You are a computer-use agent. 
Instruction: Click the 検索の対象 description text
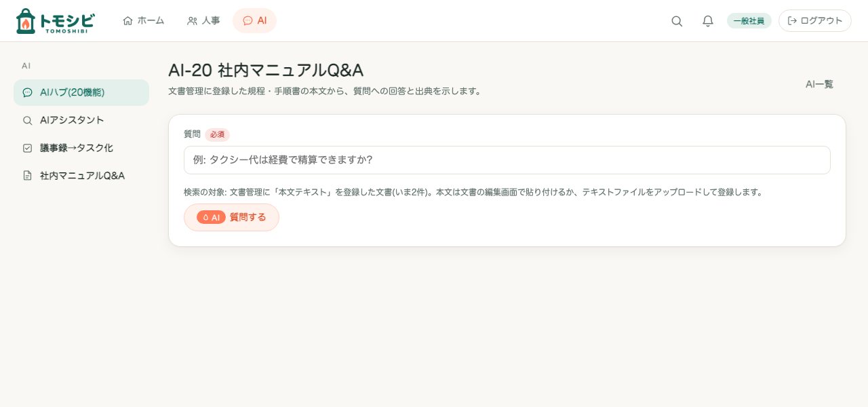point(473,192)
